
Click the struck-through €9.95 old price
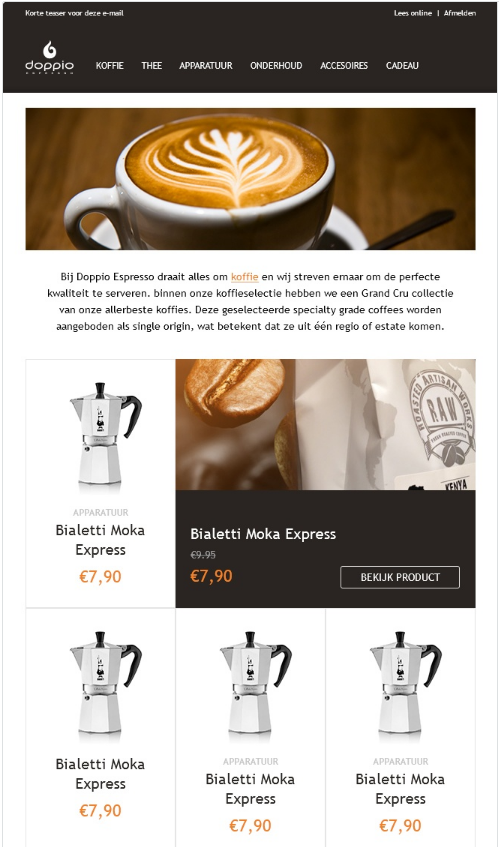203,555
